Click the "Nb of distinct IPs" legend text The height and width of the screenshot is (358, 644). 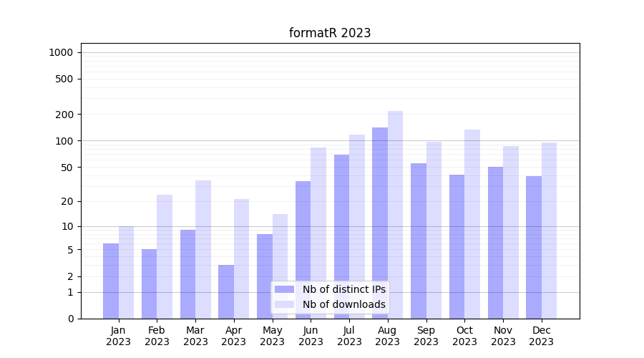point(343,289)
